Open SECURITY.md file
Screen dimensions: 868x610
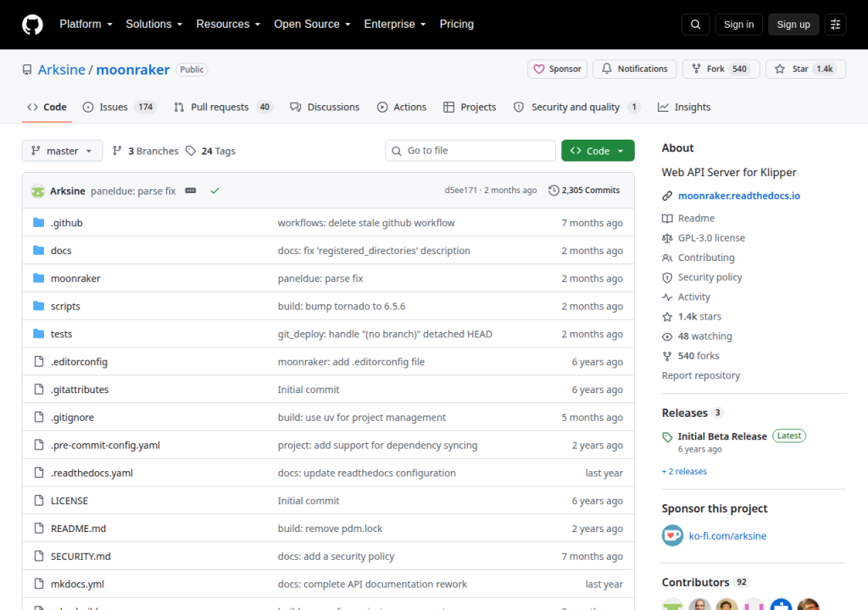(x=81, y=557)
